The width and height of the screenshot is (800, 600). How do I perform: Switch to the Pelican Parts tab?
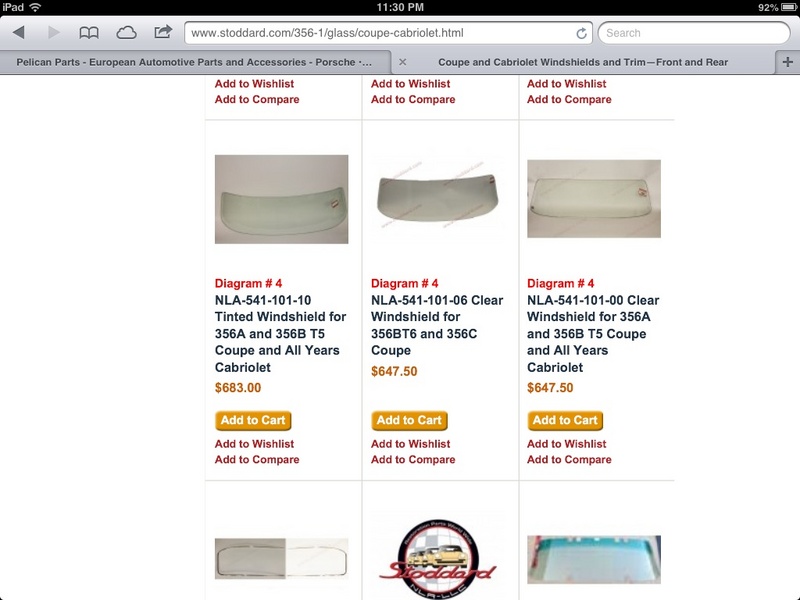coord(194,62)
